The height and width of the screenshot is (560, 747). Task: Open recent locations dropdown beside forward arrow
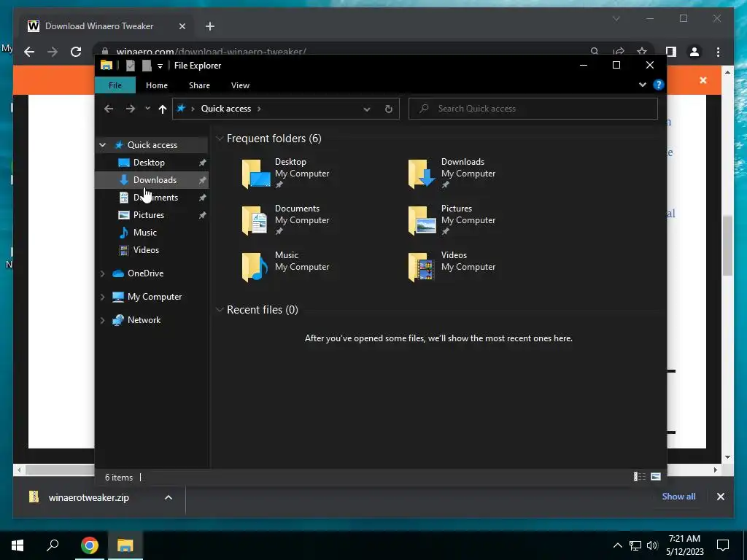[147, 109]
